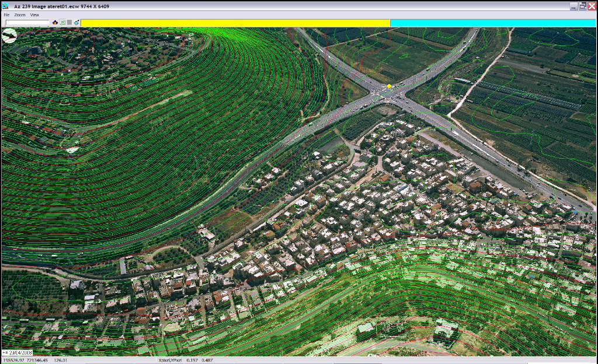
Task: Close the ateret01.ecw image window
Action: [x=592, y=5]
